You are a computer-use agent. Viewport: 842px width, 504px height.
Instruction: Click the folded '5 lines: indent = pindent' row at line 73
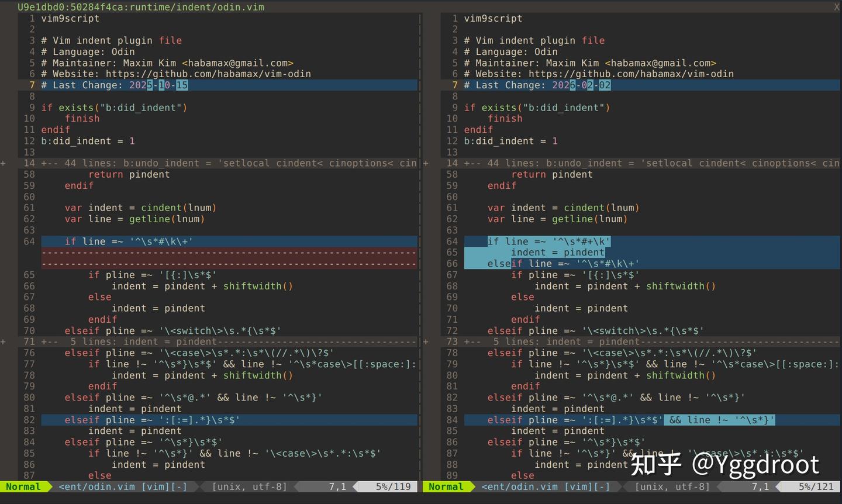pyautogui.click(x=652, y=341)
